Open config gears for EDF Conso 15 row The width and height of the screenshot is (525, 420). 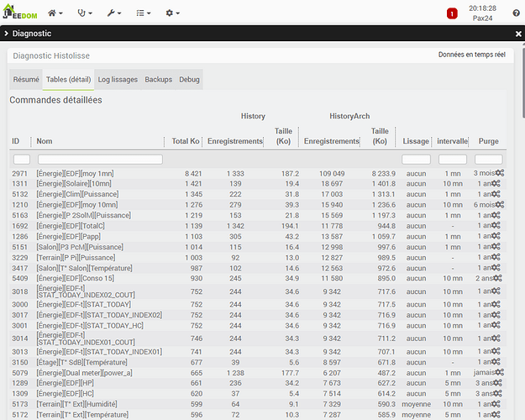(498, 278)
